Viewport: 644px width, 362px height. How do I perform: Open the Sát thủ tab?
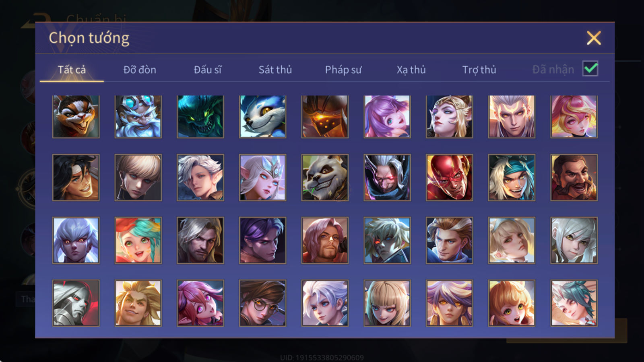pos(275,70)
